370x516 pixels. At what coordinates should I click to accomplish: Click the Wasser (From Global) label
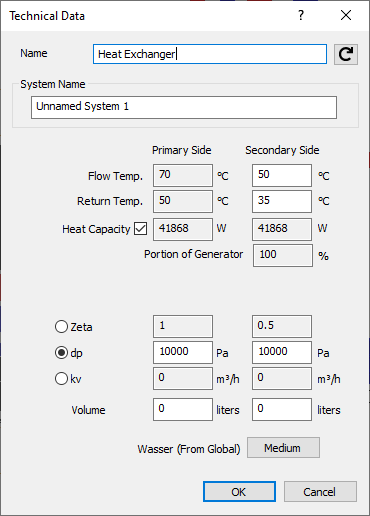click(x=189, y=449)
